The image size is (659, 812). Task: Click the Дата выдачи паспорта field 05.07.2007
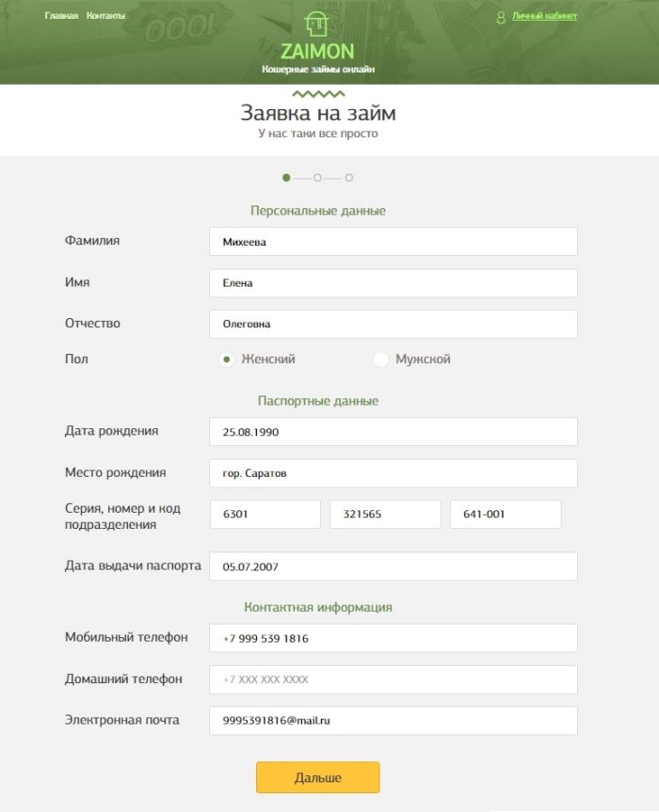[394, 566]
